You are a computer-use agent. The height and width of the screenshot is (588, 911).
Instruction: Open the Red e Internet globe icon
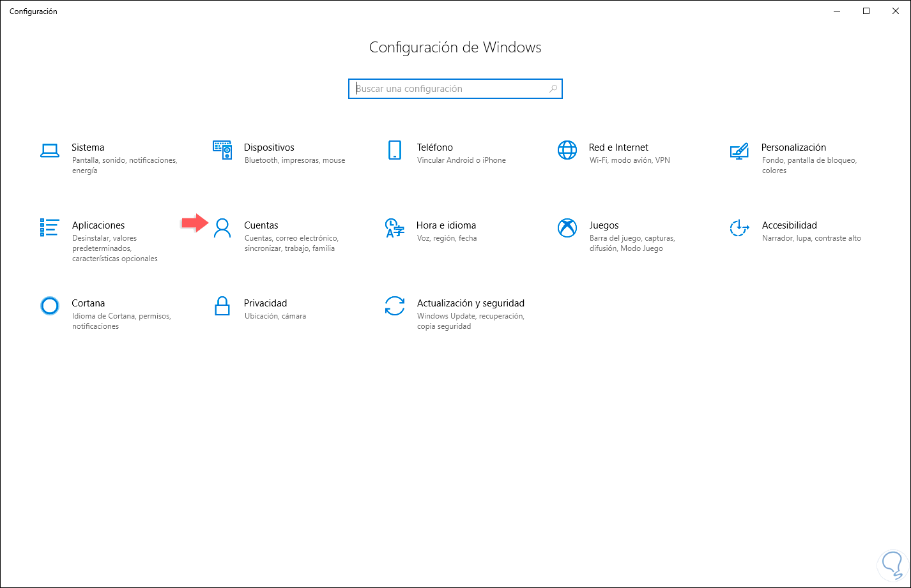[x=567, y=150]
